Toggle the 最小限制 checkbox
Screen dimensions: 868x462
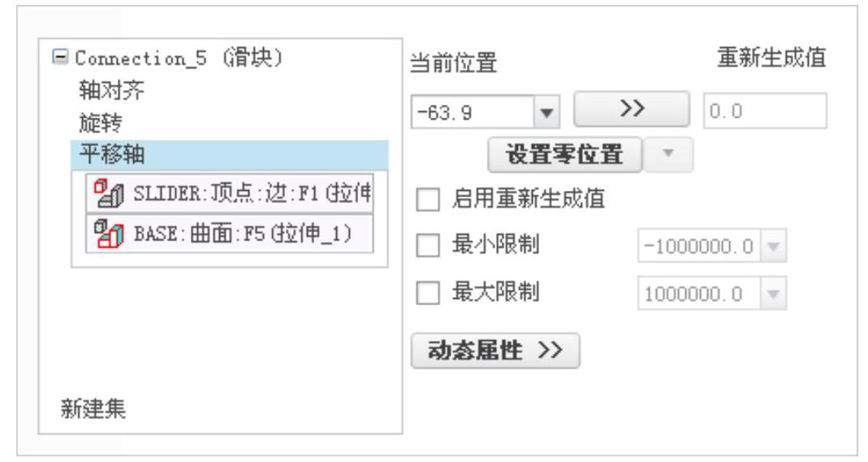click(x=428, y=245)
